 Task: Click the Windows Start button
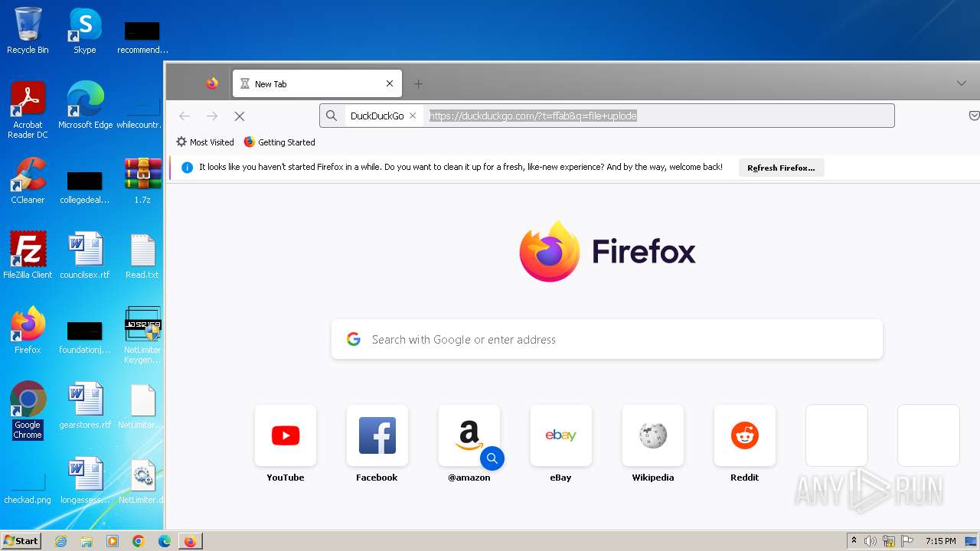tap(21, 541)
